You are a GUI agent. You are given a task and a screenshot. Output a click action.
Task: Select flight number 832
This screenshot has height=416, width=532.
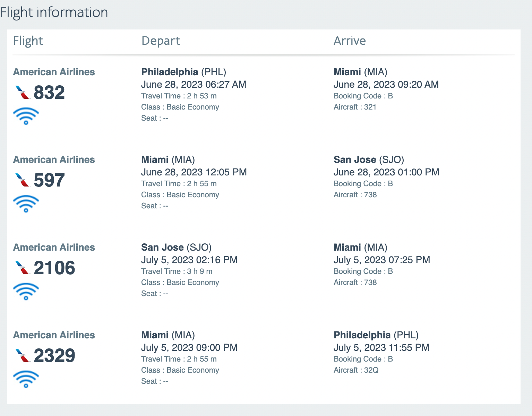(x=49, y=93)
